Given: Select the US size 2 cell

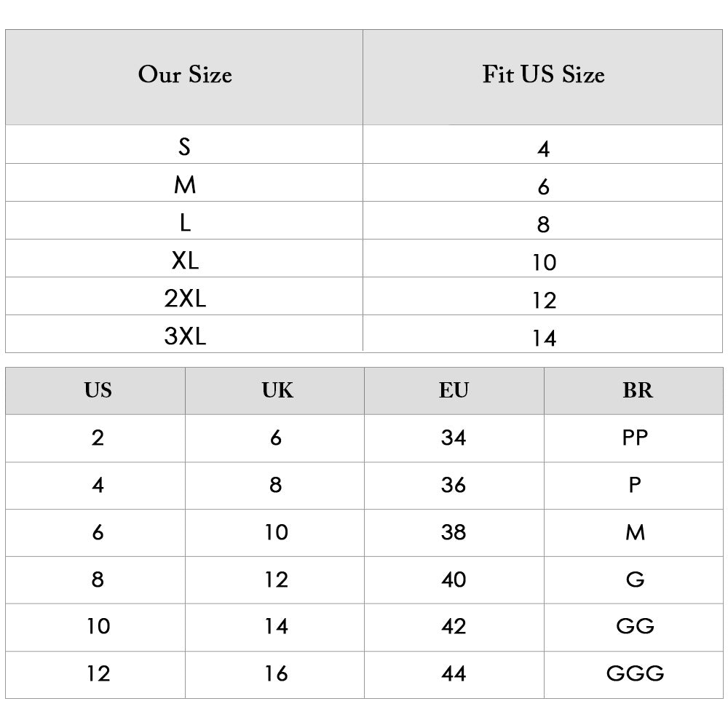Looking at the screenshot, I should [x=98, y=438].
